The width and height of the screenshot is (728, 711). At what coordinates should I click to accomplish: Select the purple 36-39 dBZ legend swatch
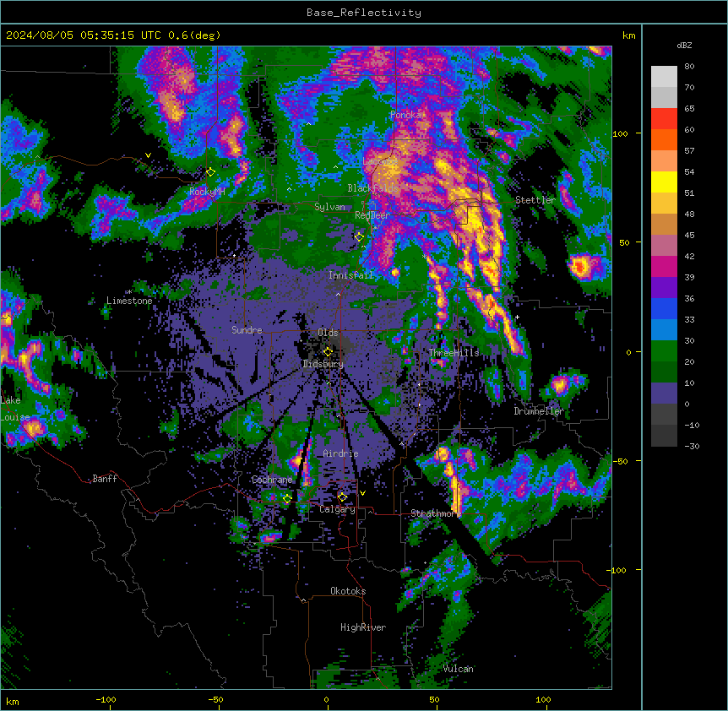tap(664, 288)
